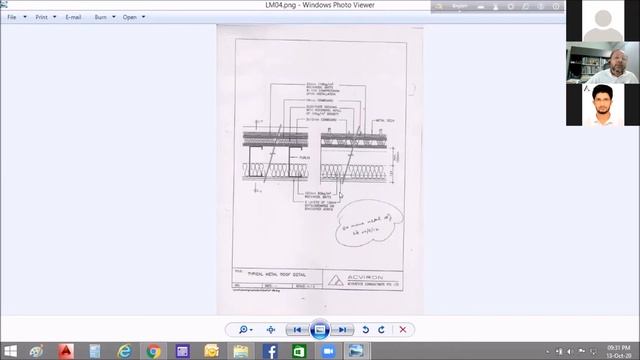Open the Print menu
640x360 pixels.
(41, 17)
